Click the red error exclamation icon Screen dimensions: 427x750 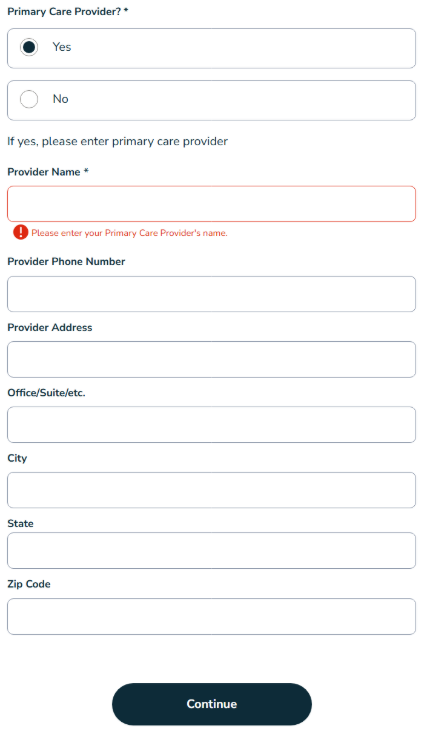[x=21, y=232]
